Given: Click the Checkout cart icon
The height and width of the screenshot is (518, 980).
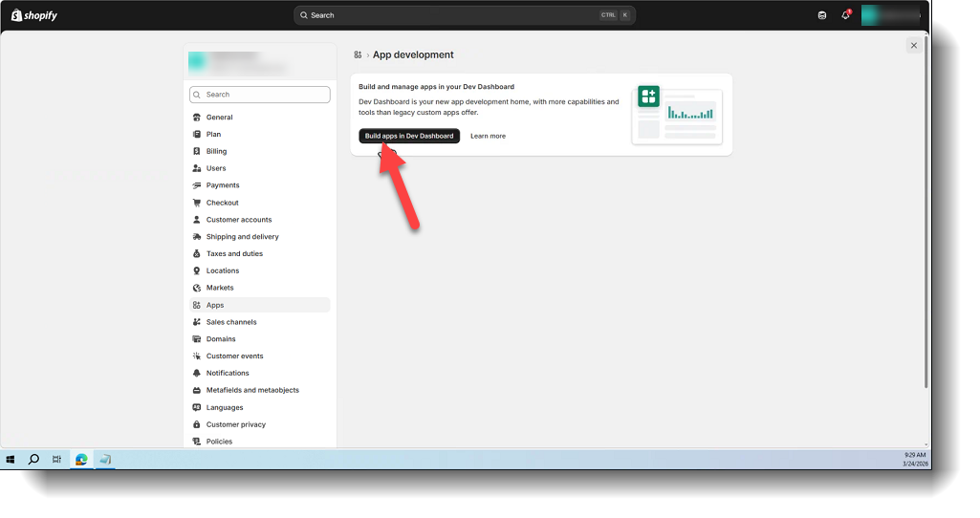Looking at the screenshot, I should pos(197,203).
